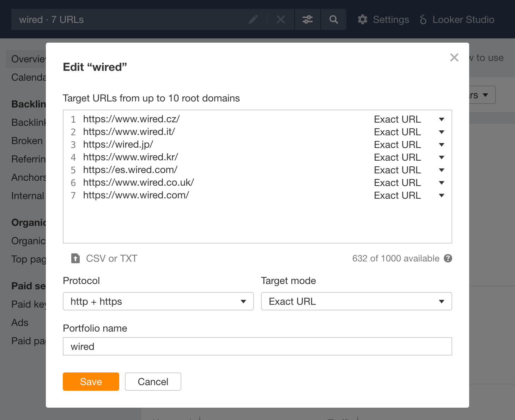Click the Cancel button

(153, 382)
